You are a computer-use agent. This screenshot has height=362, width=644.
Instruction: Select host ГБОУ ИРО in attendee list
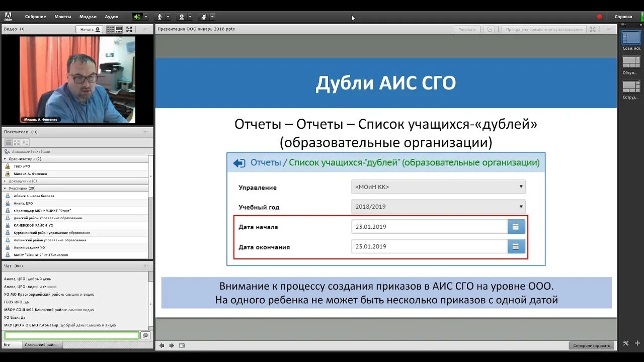tap(75, 166)
